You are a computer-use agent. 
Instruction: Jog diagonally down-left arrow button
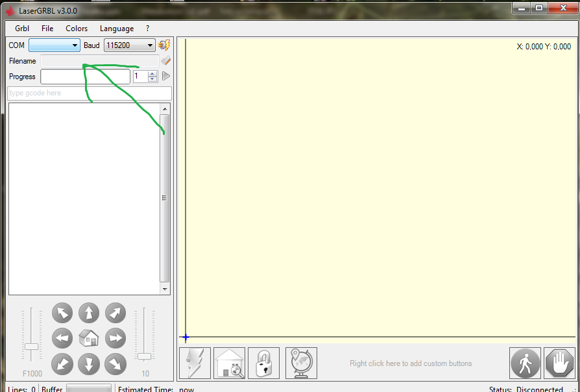pos(62,363)
